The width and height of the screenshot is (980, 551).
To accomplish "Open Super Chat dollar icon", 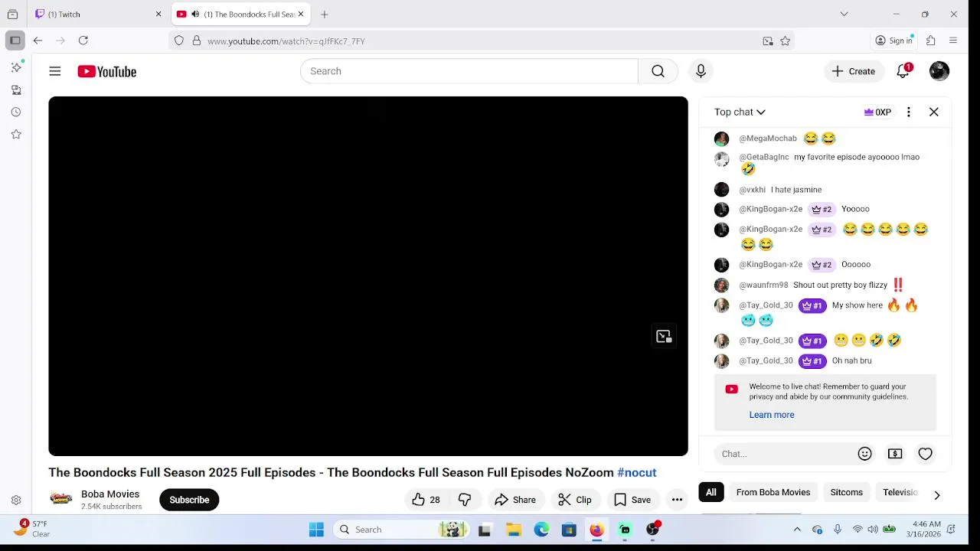I will [x=895, y=454].
